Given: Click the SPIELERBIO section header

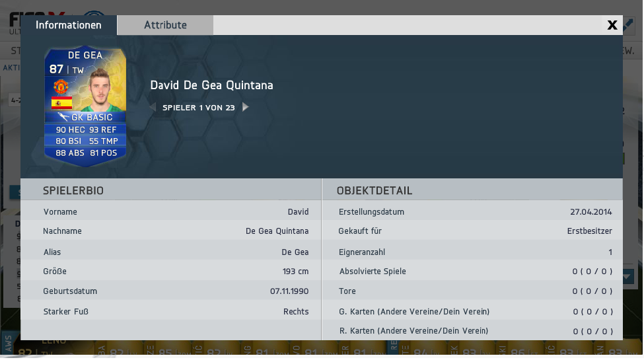Looking at the screenshot, I should tap(73, 191).
